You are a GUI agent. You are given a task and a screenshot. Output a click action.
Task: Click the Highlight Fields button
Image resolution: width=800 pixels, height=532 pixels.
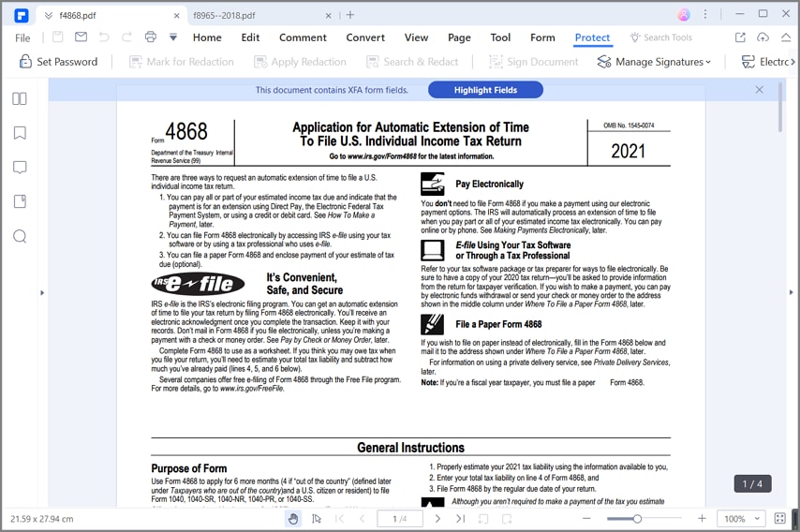(485, 90)
